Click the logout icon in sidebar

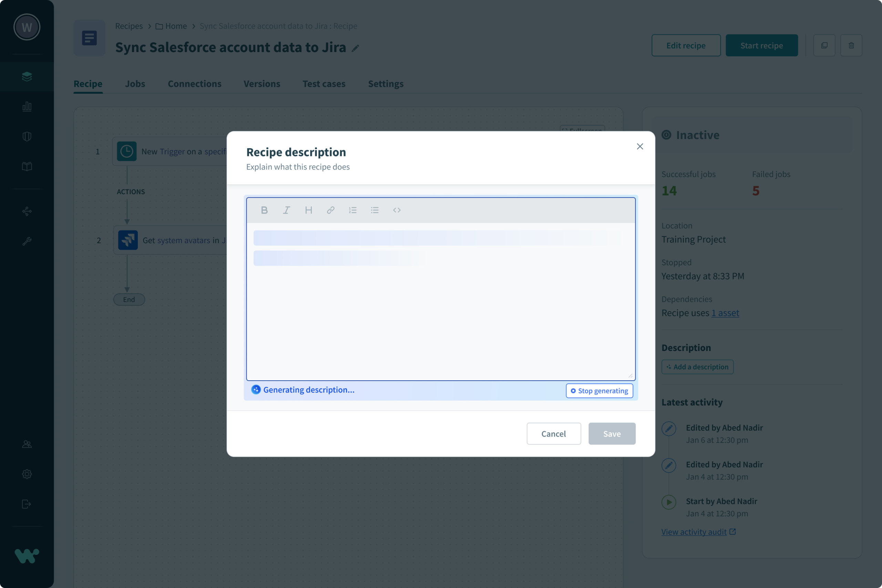[27, 504]
